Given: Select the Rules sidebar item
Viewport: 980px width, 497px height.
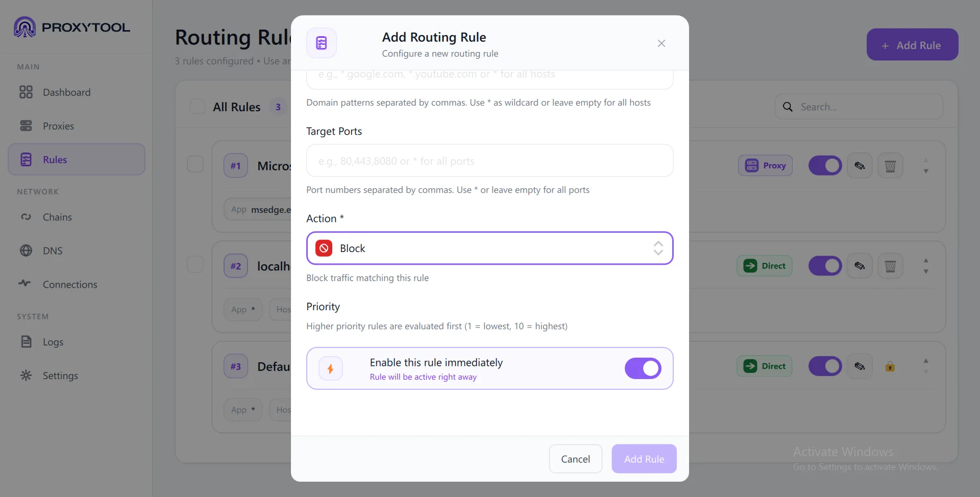Looking at the screenshot, I should point(77,160).
